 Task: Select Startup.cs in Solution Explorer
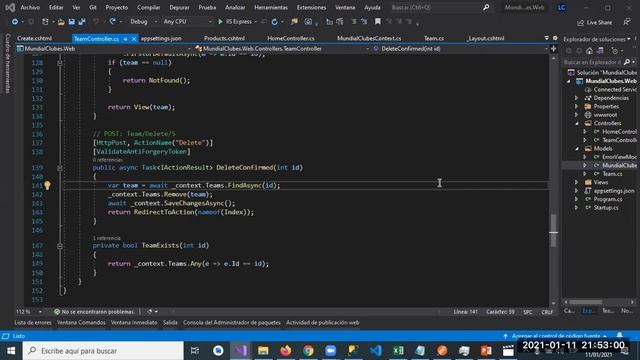tap(606, 208)
